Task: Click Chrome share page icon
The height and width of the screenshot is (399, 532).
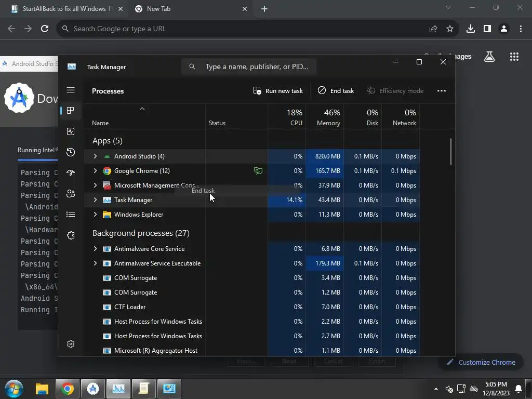Action: [433, 29]
